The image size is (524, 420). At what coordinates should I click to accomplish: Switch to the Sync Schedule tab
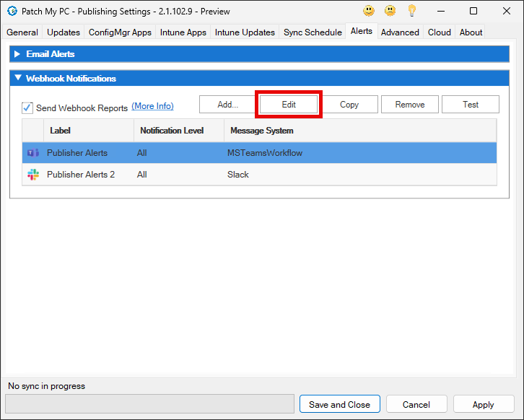(313, 32)
